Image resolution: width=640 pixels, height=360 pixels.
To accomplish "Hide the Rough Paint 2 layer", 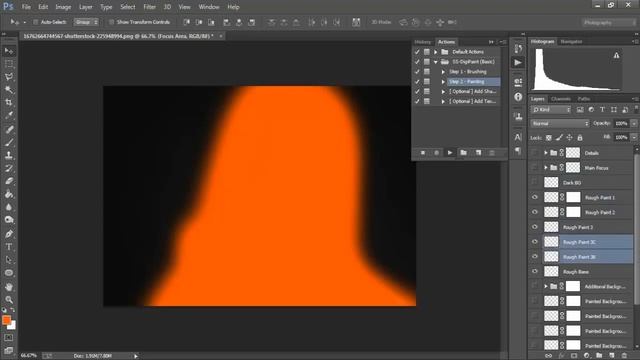I will click(535, 212).
